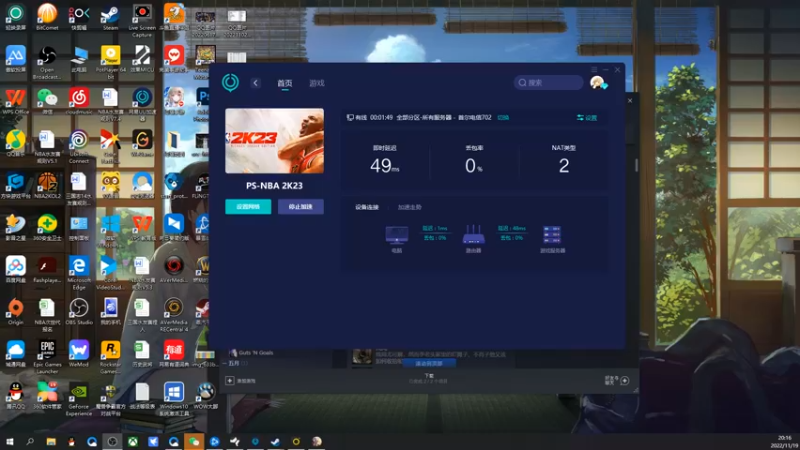The image size is (800, 450).
Task: Open the NBA2KOL2 desktop shortcut
Action: pyautogui.click(x=47, y=185)
